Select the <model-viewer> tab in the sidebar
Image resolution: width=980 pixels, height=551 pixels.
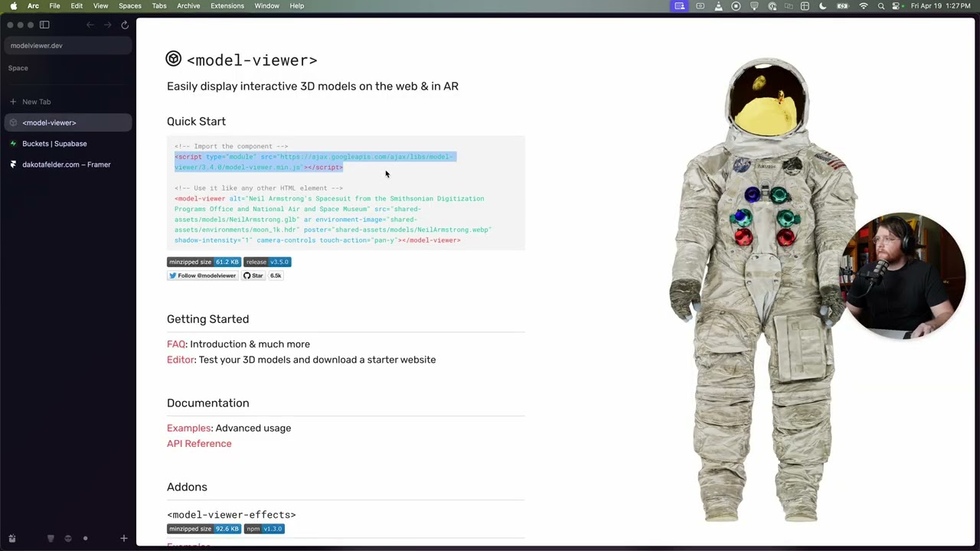click(x=68, y=122)
